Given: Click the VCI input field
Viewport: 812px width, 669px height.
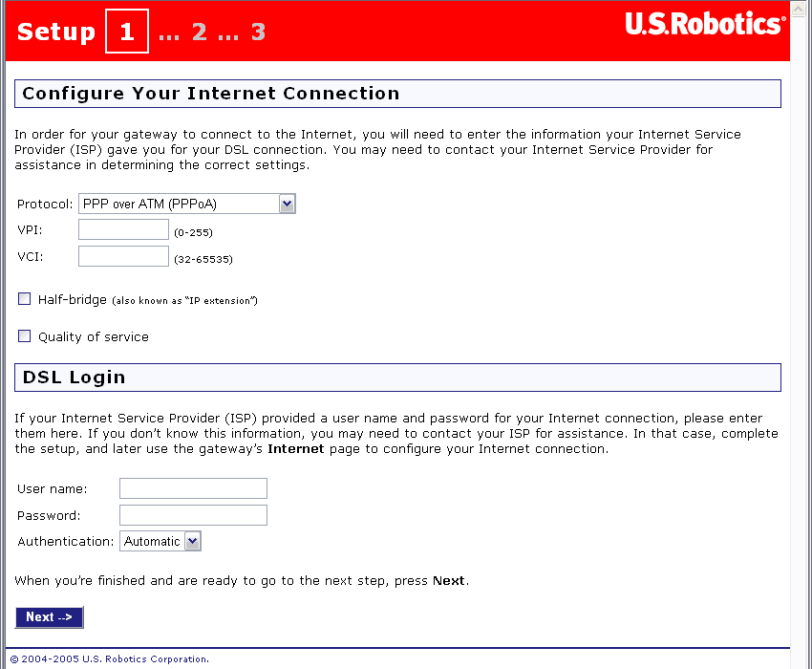Looking at the screenshot, I should 124,256.
